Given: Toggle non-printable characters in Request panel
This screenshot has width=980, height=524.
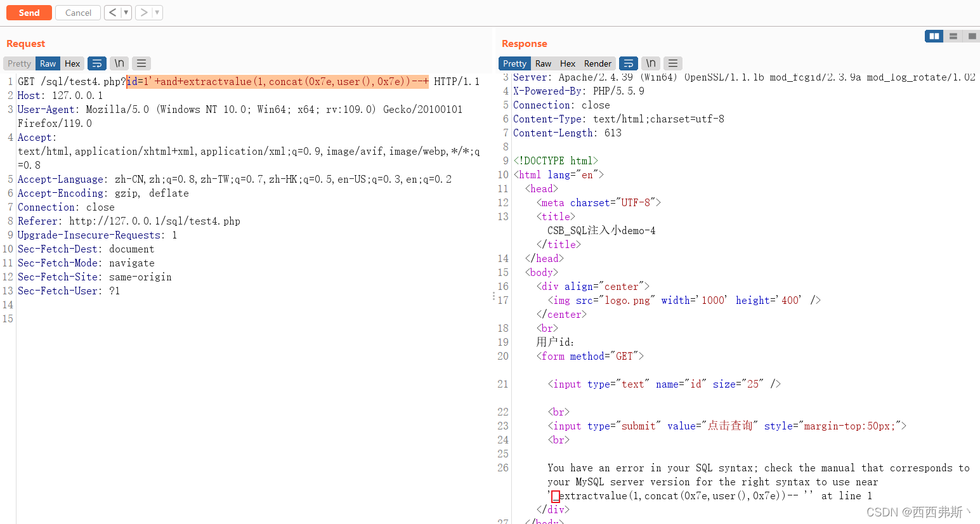Looking at the screenshot, I should [x=119, y=63].
